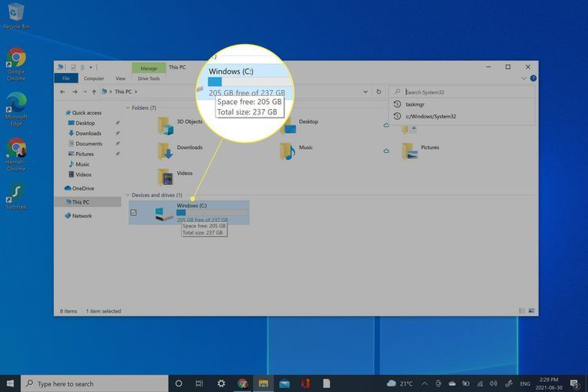Image resolution: width=588 pixels, height=392 pixels.
Task: Uncheck the Windows (C:) drive checkbox
Action: click(133, 212)
